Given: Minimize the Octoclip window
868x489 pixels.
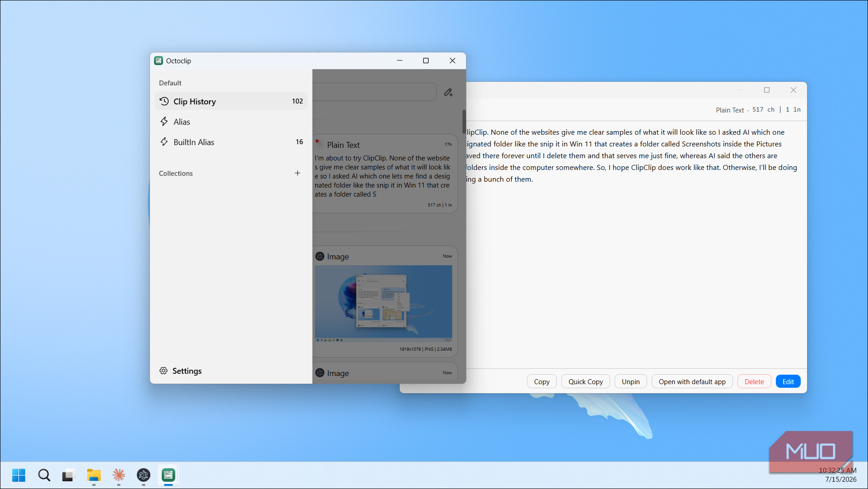Looking at the screenshot, I should [x=400, y=61].
